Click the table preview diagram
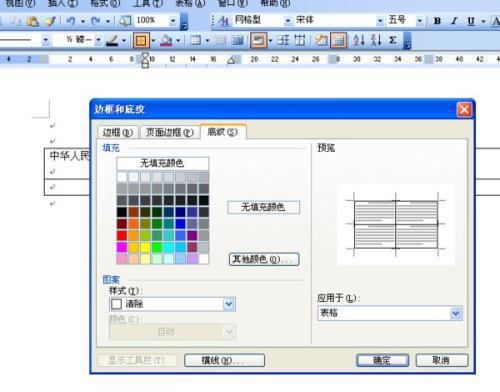500x392 pixels. coord(396,224)
